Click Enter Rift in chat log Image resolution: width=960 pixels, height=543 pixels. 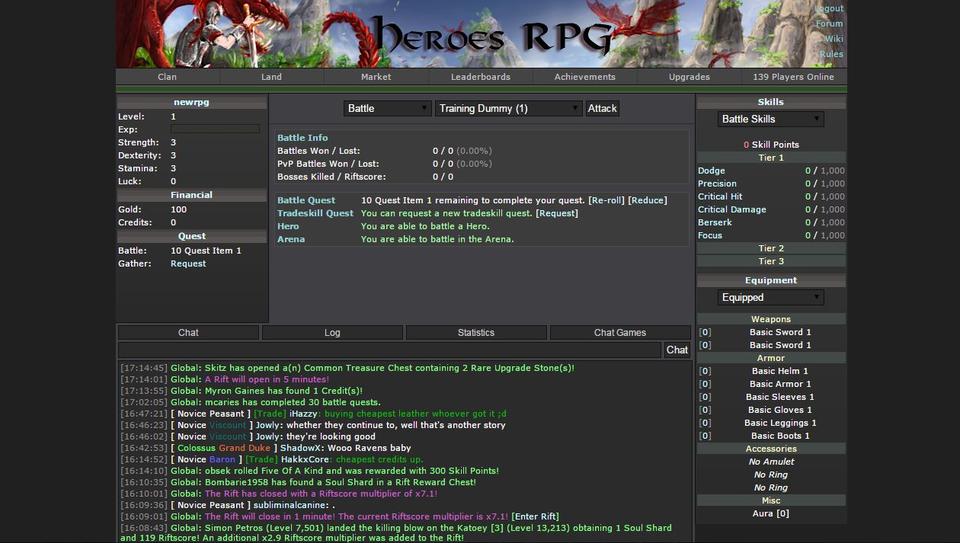coord(535,516)
